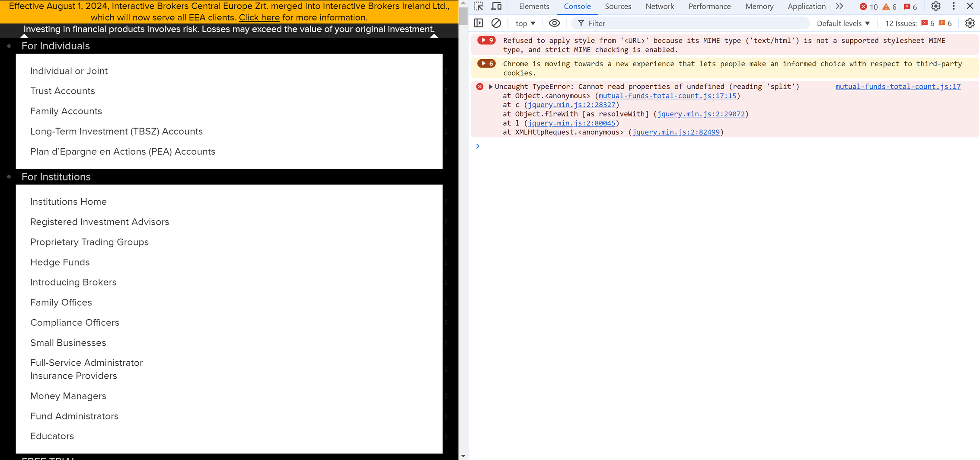The image size is (980, 460).
Task: Open the Default levels dropdown
Action: coord(843,23)
